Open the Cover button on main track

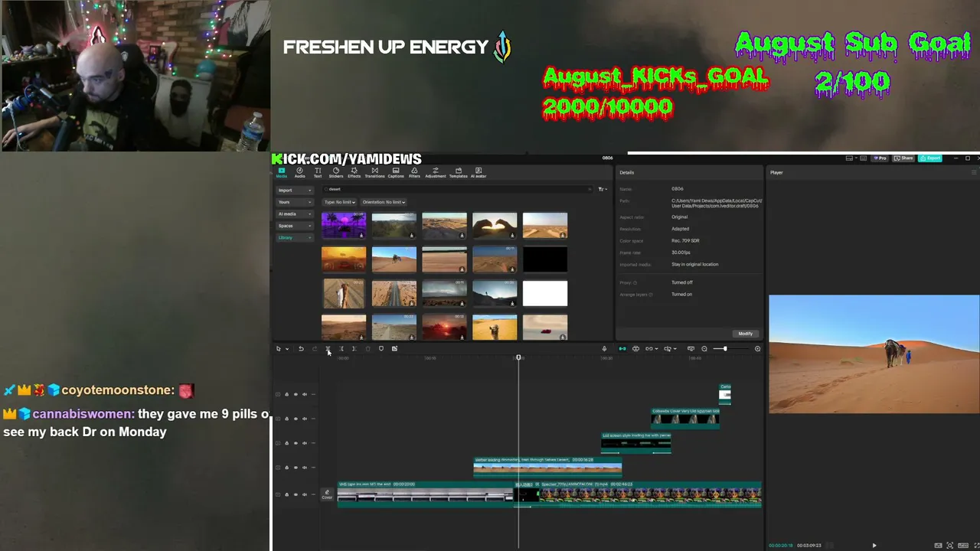point(327,494)
